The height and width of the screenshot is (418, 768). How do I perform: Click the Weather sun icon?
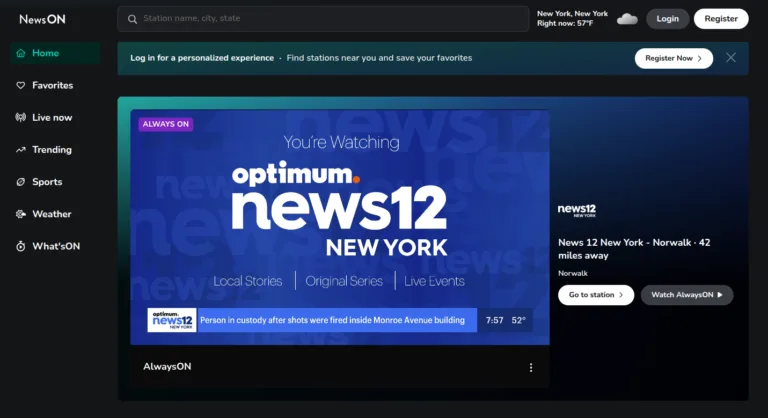(21, 214)
